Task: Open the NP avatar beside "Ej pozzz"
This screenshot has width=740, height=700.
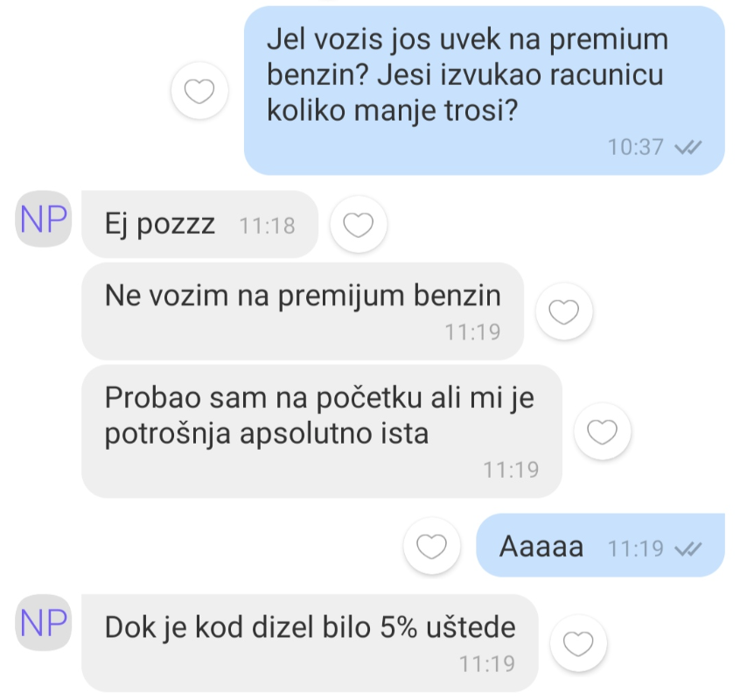Action: click(x=44, y=219)
